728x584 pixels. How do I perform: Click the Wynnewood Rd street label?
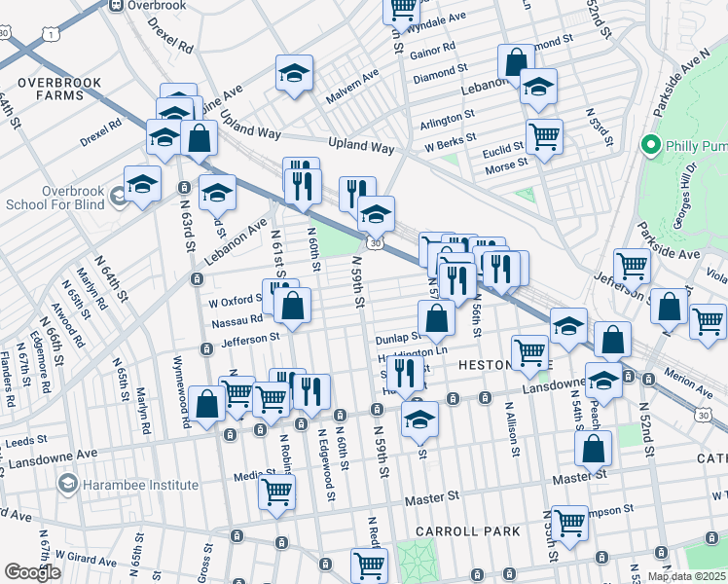tap(182, 392)
